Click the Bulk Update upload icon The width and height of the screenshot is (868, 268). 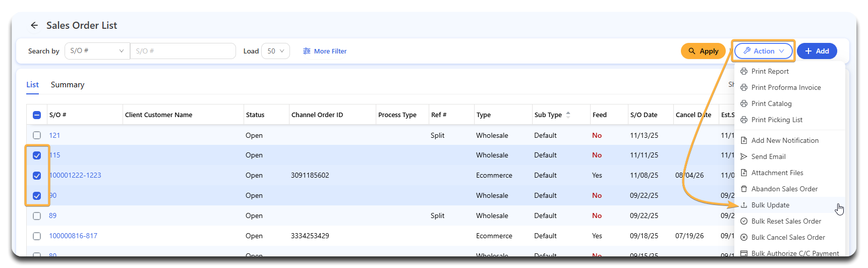[744, 205]
